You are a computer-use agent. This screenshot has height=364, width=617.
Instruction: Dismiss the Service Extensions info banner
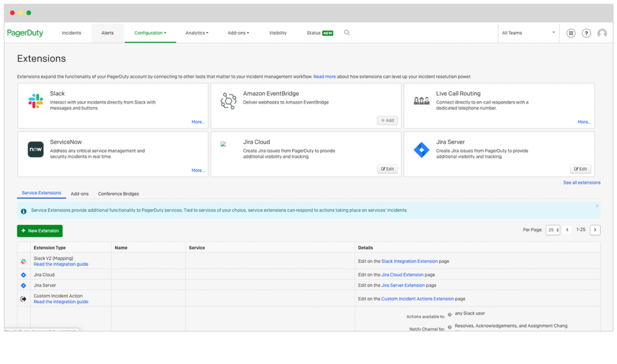coord(597,206)
